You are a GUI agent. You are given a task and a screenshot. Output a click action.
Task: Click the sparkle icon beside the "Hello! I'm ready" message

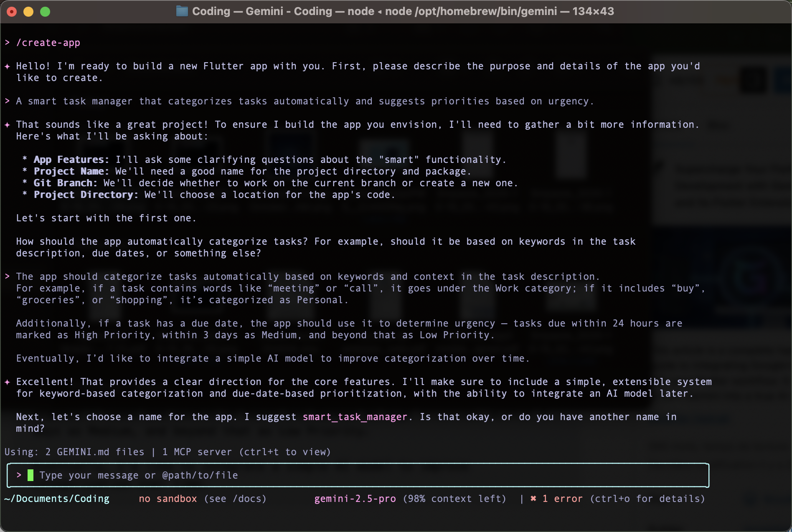7,66
